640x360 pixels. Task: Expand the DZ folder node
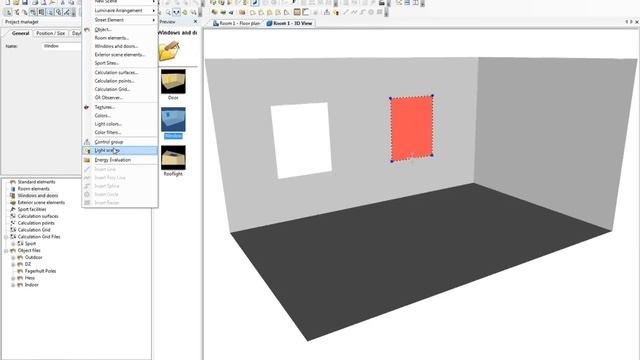(x=13, y=264)
